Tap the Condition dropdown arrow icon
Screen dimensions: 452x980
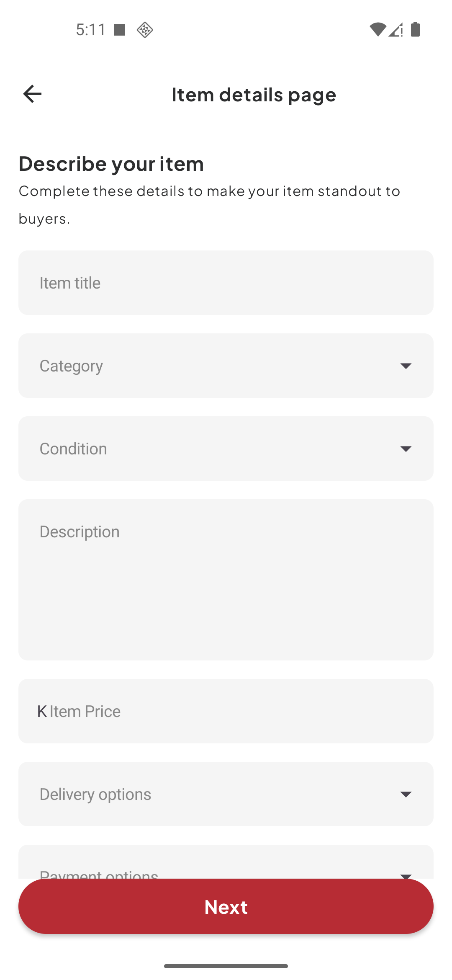pyautogui.click(x=406, y=449)
